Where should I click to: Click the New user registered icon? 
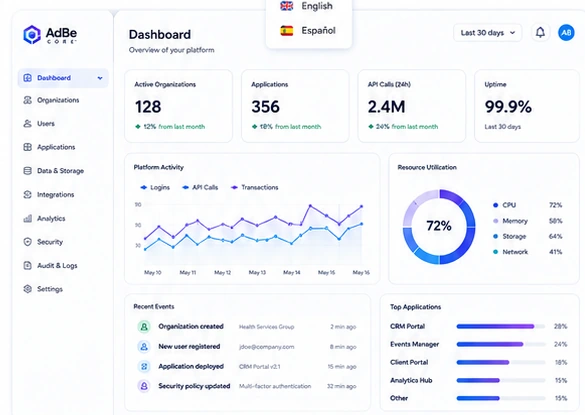pos(144,347)
